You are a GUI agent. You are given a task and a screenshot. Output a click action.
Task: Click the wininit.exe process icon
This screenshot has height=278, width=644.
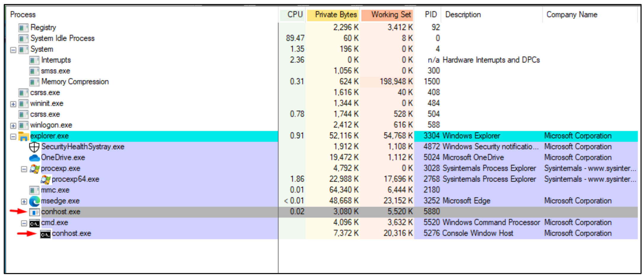coord(23,104)
